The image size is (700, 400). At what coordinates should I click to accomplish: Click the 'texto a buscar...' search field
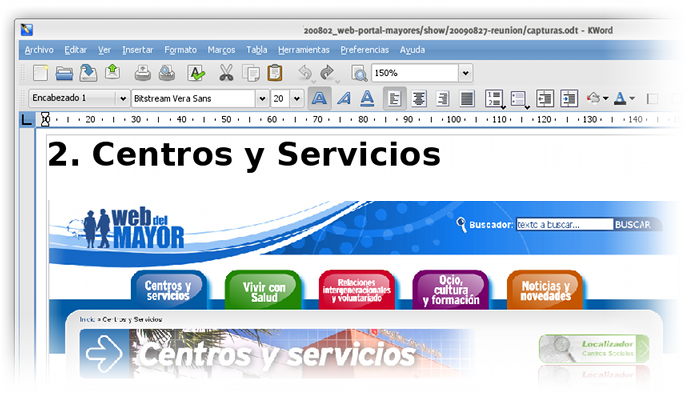tap(564, 225)
